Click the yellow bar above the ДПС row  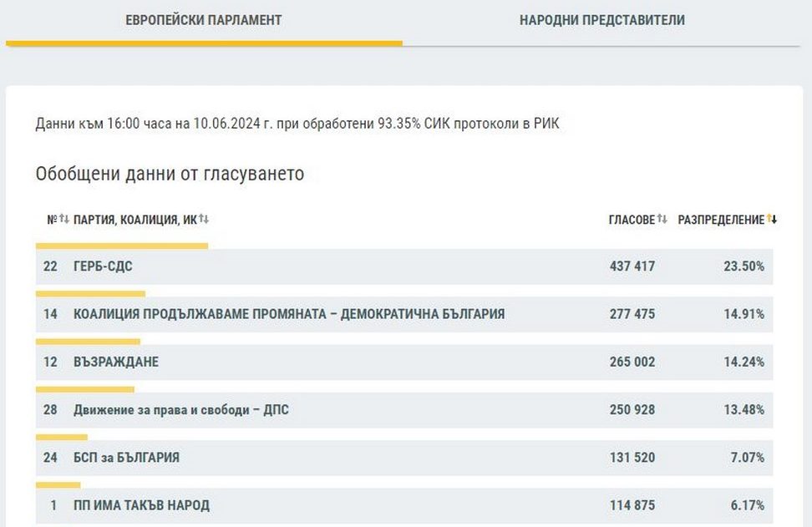click(x=85, y=389)
